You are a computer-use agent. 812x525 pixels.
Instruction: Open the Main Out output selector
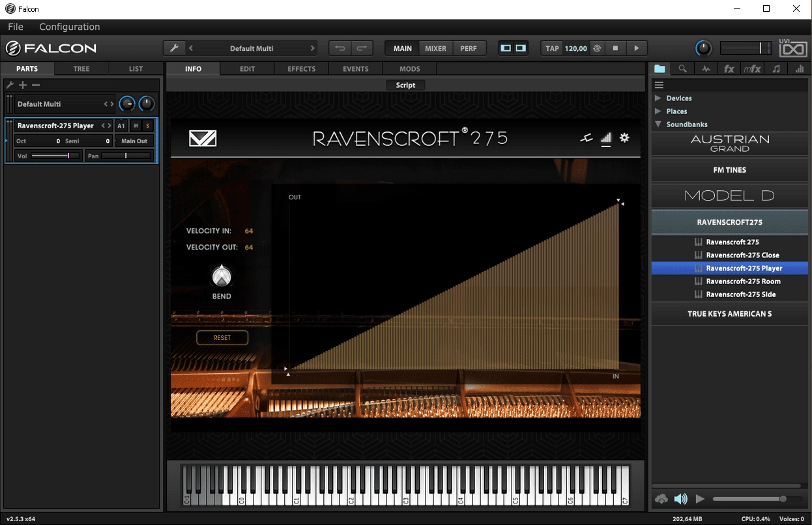pyautogui.click(x=135, y=141)
